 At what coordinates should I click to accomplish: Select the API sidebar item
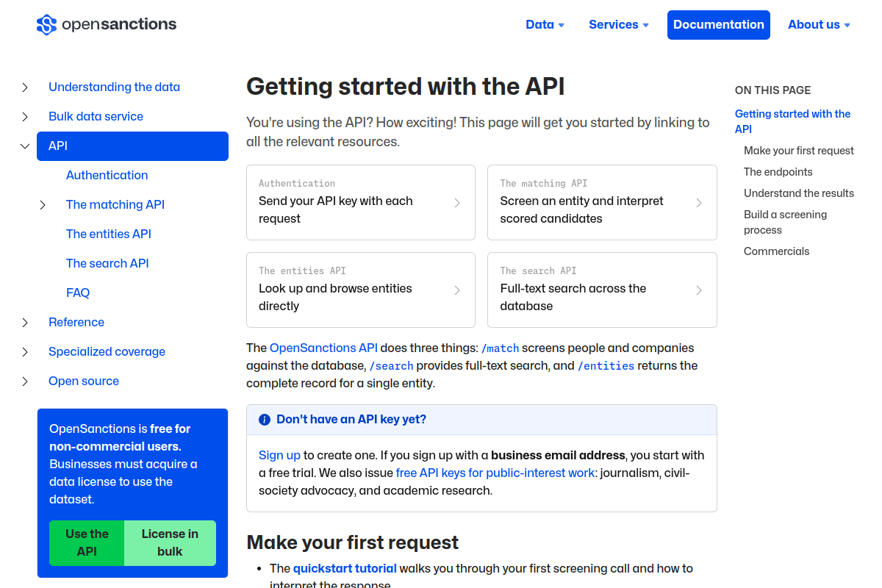(132, 146)
